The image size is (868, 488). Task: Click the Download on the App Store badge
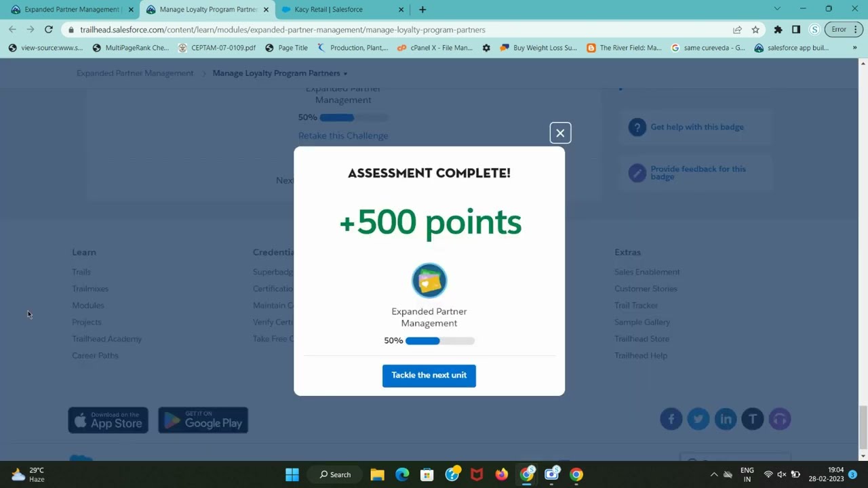click(x=108, y=420)
